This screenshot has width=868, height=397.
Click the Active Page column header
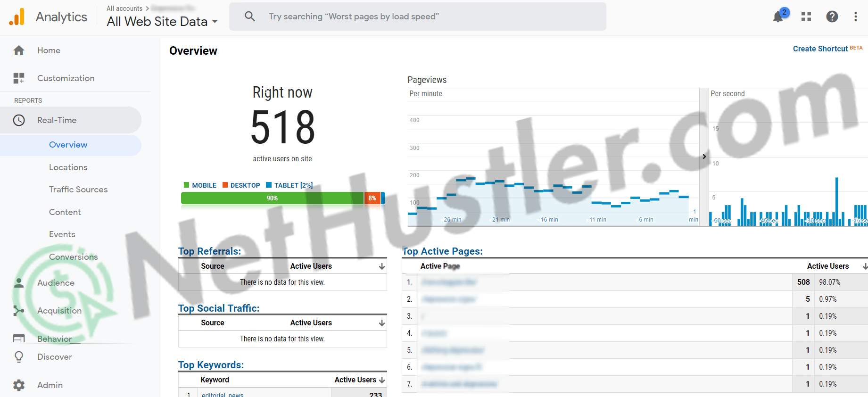coord(440,266)
